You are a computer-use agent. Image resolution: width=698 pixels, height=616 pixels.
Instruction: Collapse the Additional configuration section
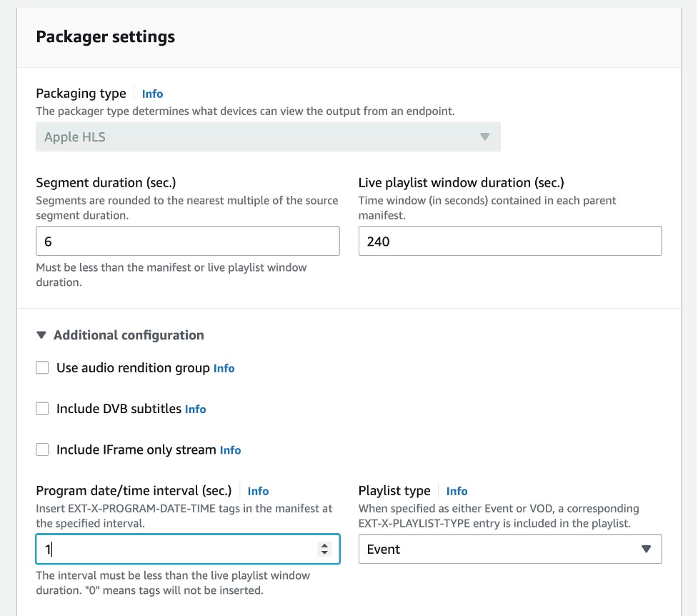click(42, 335)
